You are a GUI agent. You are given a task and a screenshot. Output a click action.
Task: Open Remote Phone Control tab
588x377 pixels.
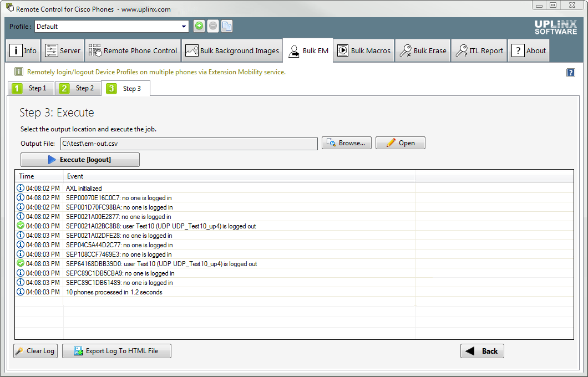coord(133,50)
